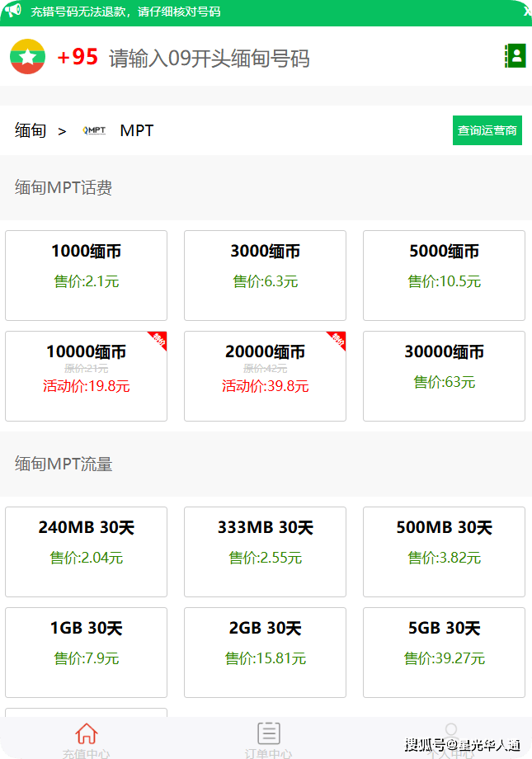532x759 pixels.
Task: Click the struck-through 原价:42元 text
Action: pyautogui.click(x=266, y=369)
